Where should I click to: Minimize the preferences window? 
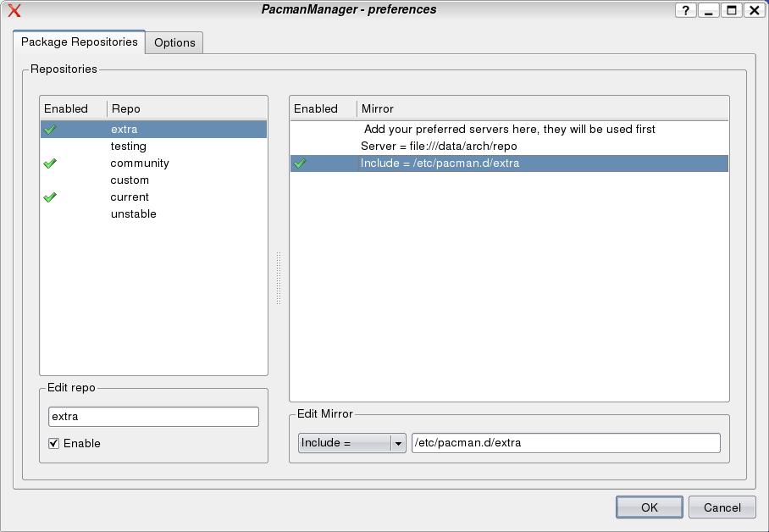(708, 10)
